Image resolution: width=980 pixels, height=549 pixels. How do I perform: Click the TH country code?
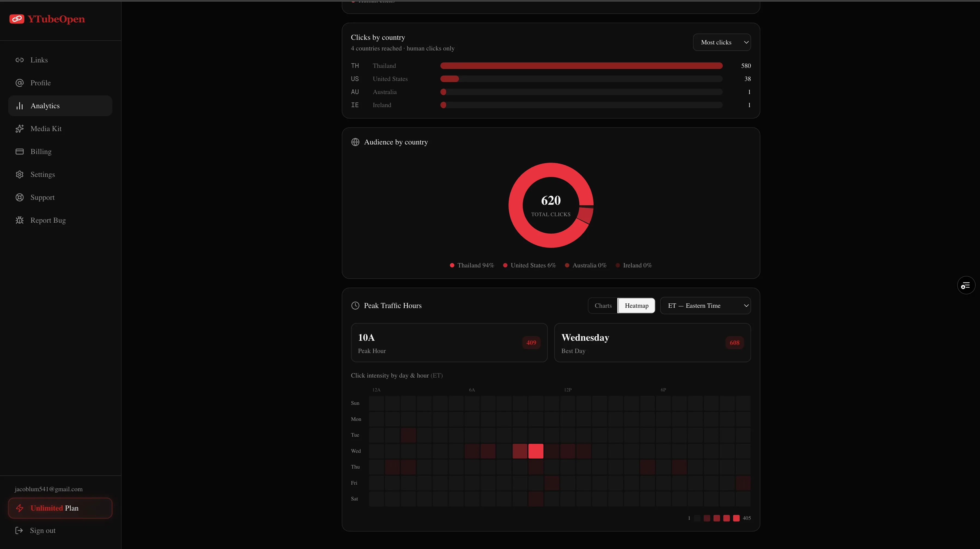tap(355, 66)
